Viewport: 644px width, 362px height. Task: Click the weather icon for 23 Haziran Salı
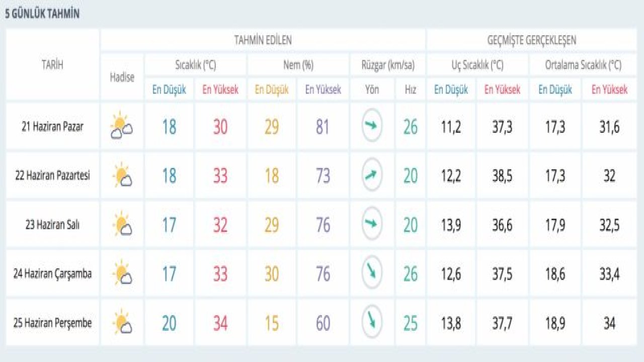(x=122, y=225)
